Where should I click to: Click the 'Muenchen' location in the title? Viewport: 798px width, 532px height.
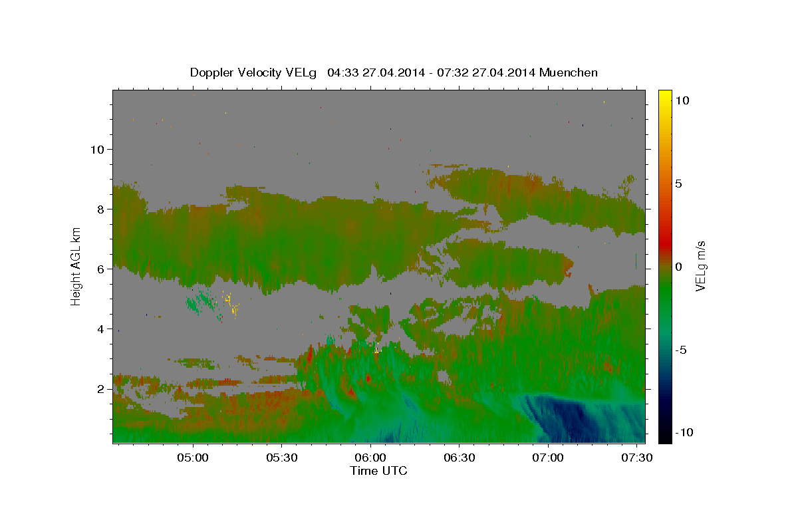(569, 72)
